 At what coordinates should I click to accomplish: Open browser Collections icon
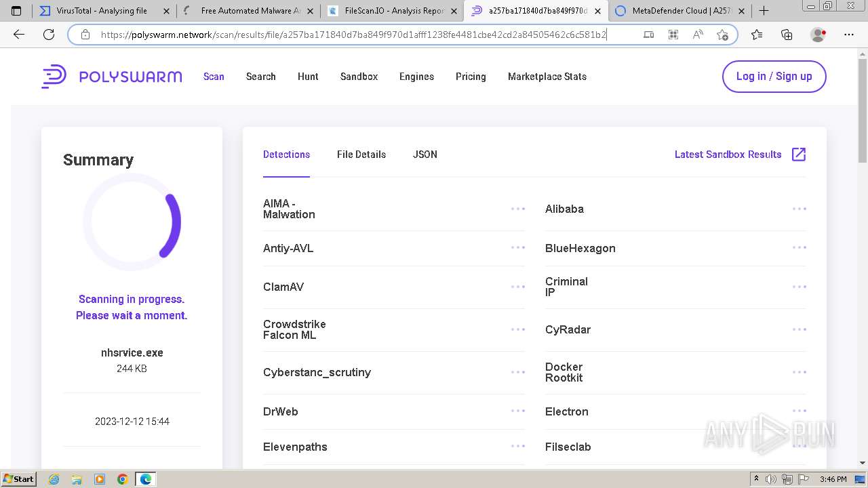point(787,35)
